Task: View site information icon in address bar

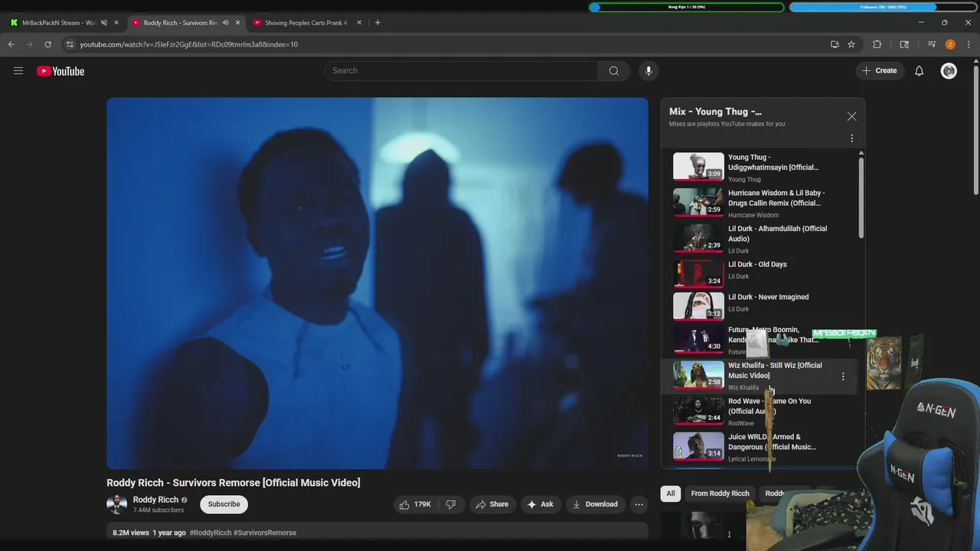Action: point(70,44)
